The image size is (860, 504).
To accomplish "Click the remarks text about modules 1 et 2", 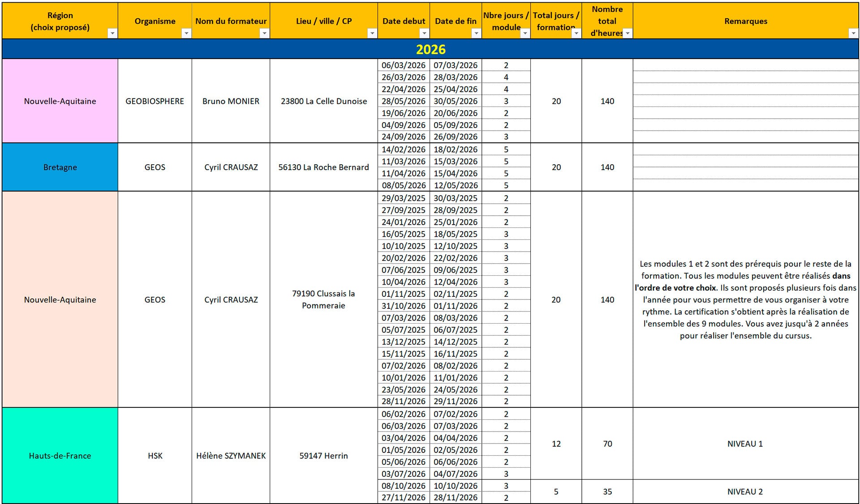I will coord(745,299).
